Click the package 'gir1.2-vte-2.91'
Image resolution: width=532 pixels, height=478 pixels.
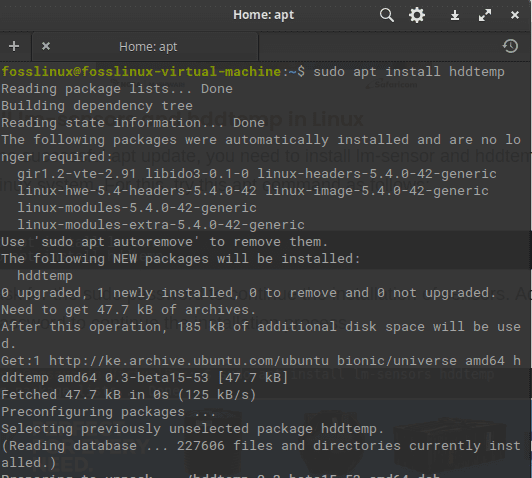[x=77, y=174]
